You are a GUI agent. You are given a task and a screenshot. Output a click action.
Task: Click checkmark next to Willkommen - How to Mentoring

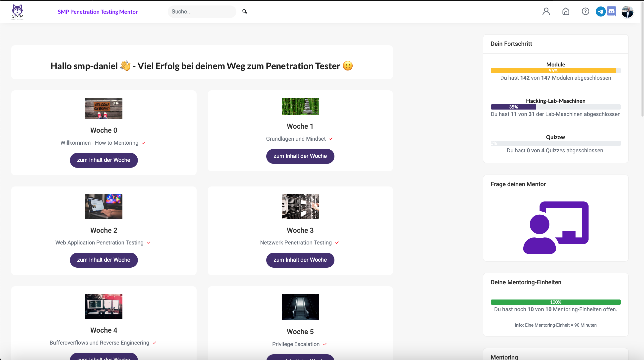tap(144, 143)
